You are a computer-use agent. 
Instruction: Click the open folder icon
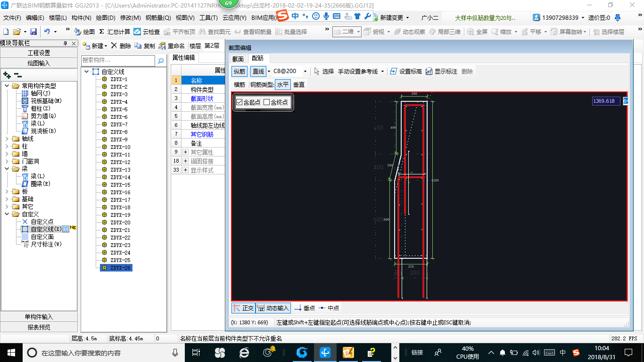[17, 32]
